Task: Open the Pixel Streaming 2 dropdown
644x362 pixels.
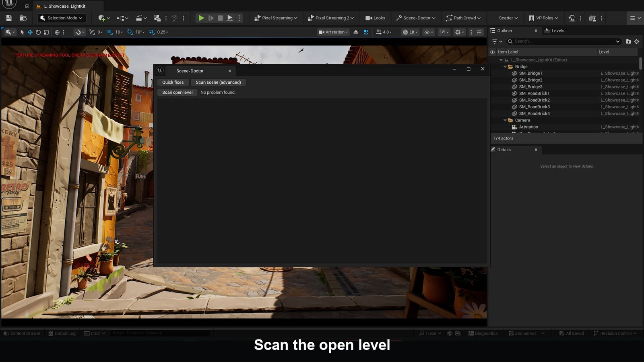Action: click(x=331, y=18)
